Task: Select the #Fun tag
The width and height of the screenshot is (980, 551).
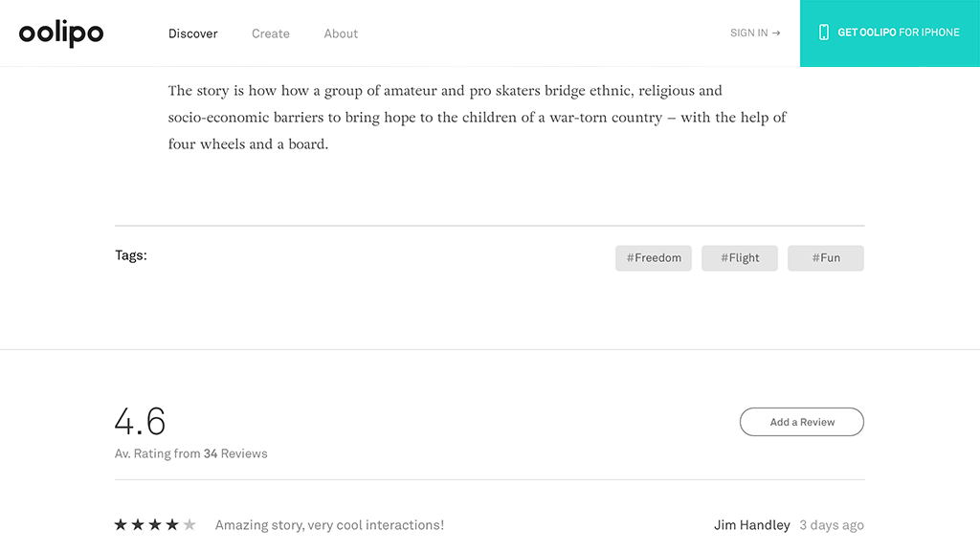Action: click(x=826, y=258)
